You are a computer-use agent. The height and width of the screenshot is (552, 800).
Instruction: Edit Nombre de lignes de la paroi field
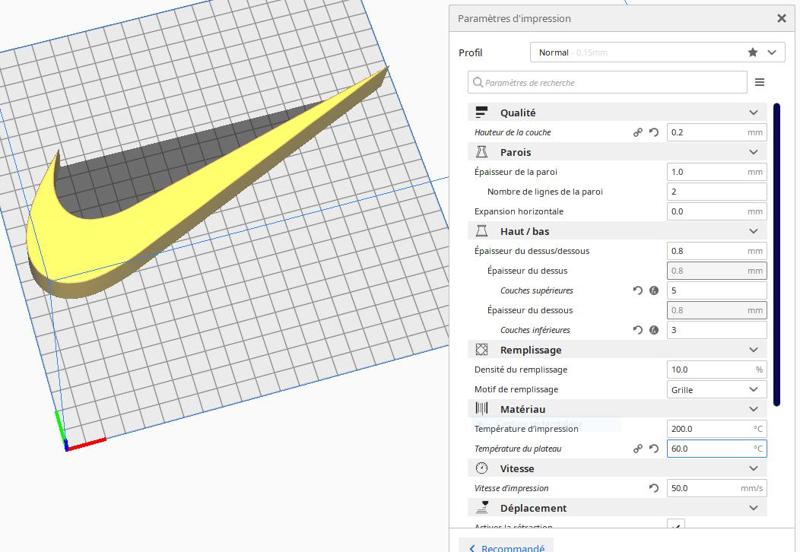[716, 191]
